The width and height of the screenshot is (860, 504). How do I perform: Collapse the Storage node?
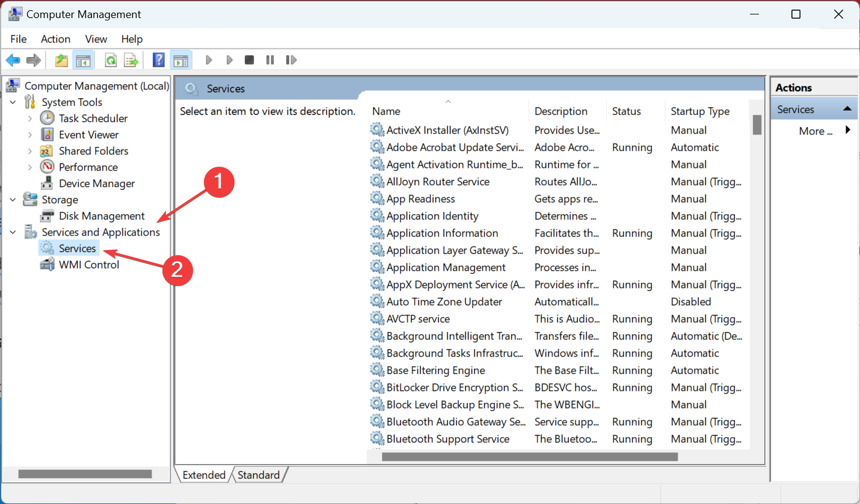pyautogui.click(x=13, y=200)
